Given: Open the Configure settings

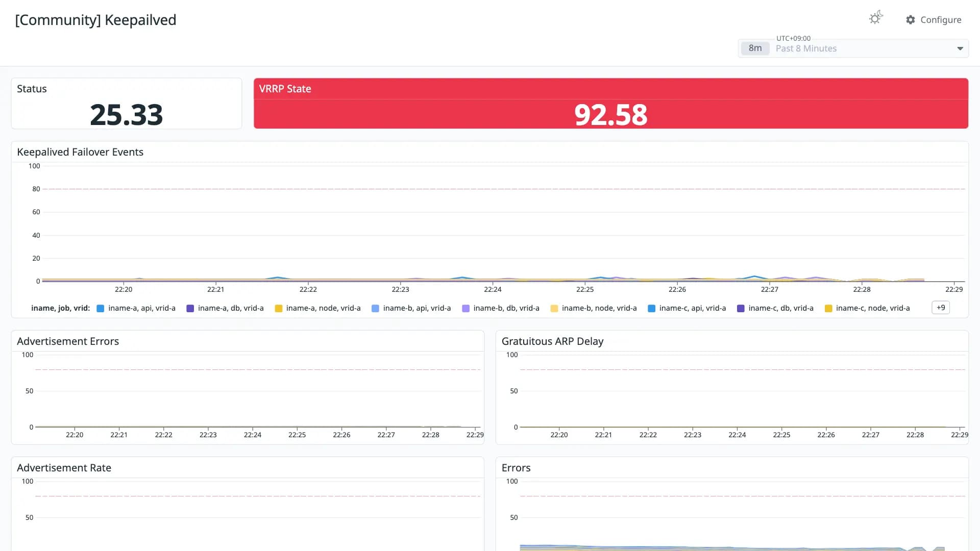Looking at the screenshot, I should coord(934,19).
